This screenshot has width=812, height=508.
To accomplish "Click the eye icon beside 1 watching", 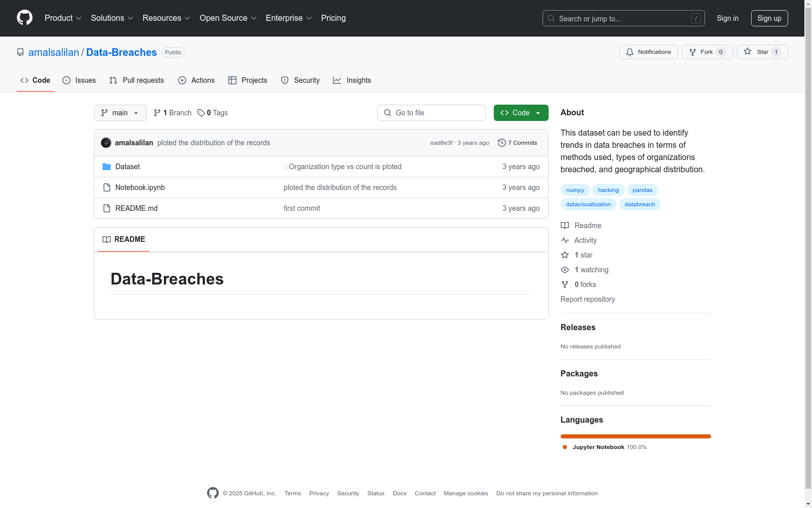I will pos(565,270).
